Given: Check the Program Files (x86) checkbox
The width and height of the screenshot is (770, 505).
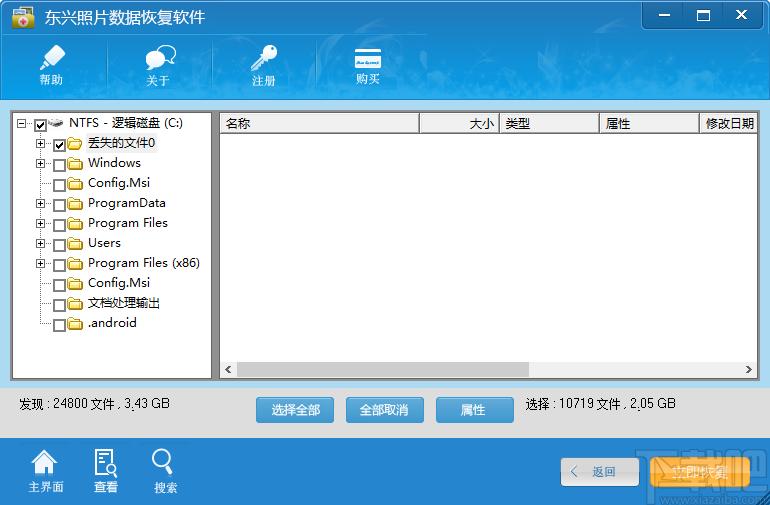Looking at the screenshot, I should [59, 265].
